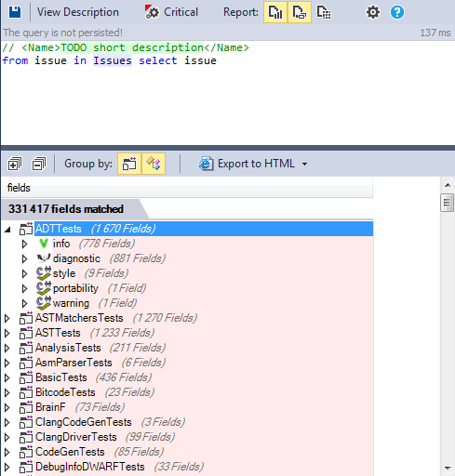
Task: Click the scrollbar down arrow in results
Action: pos(448,468)
